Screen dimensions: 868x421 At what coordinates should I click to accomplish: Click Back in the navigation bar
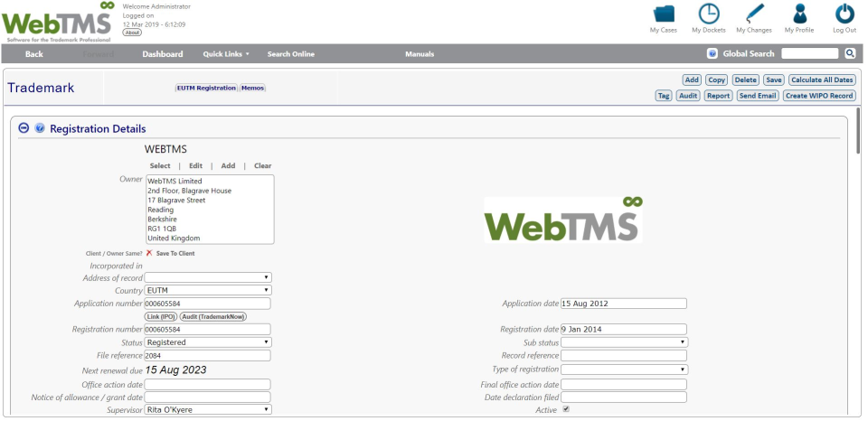pyautogui.click(x=33, y=54)
